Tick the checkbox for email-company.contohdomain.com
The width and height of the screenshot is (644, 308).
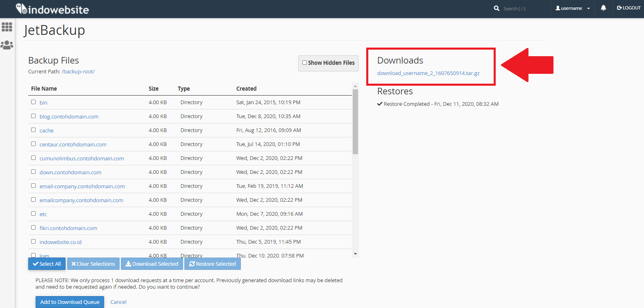[x=34, y=186]
